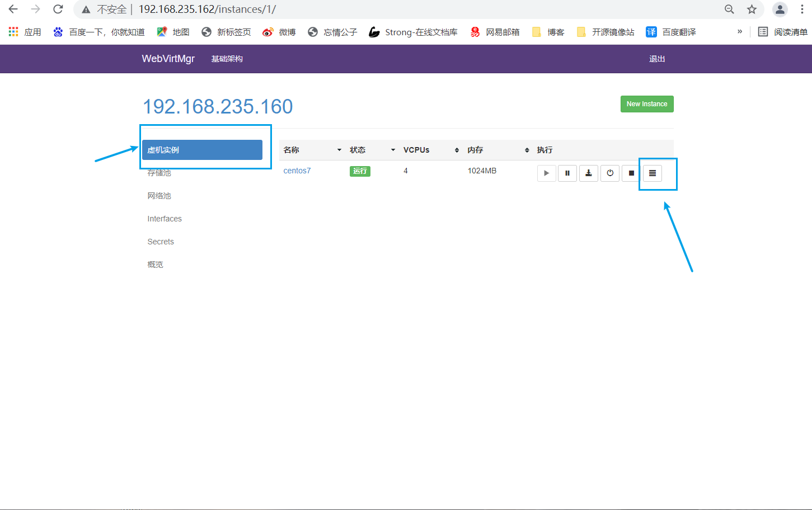Sort the table by 名称 column

[x=312, y=150]
